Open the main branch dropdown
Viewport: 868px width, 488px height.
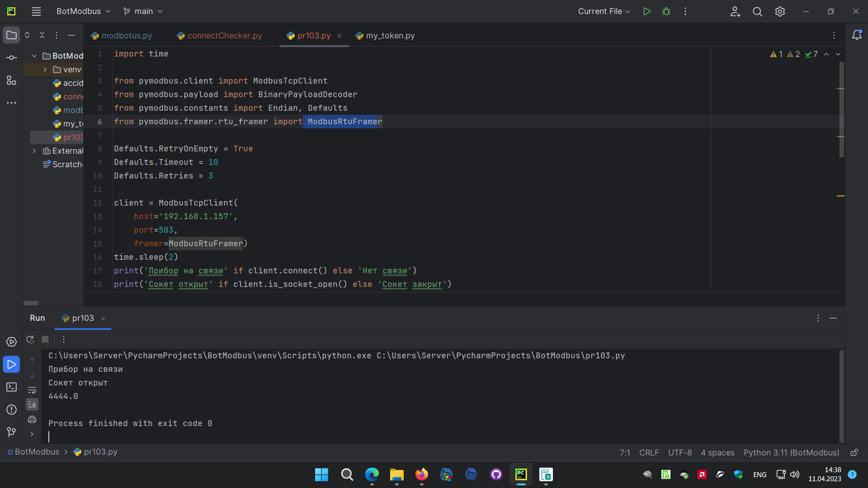click(143, 11)
